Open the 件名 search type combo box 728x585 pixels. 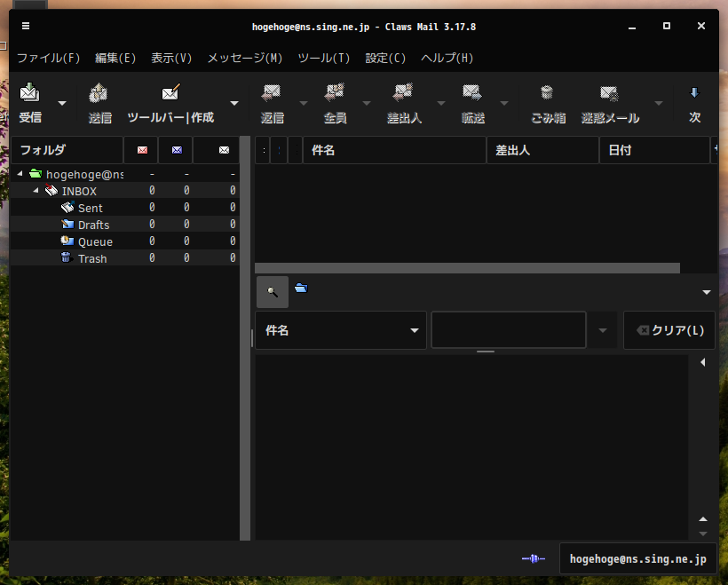[x=341, y=330]
